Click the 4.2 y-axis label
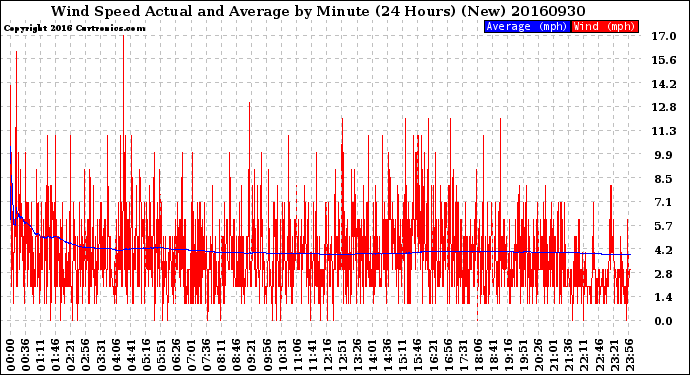The image size is (690, 375). [664, 250]
